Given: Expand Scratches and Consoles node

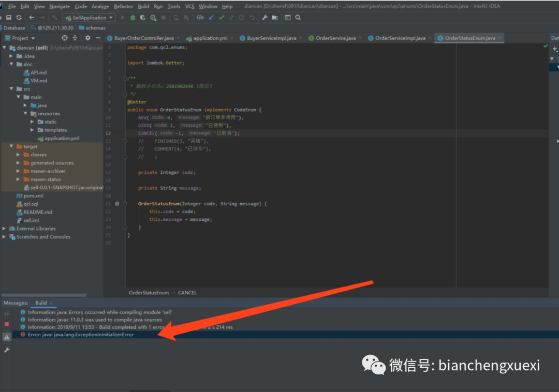Looking at the screenshot, I should click(4, 237).
